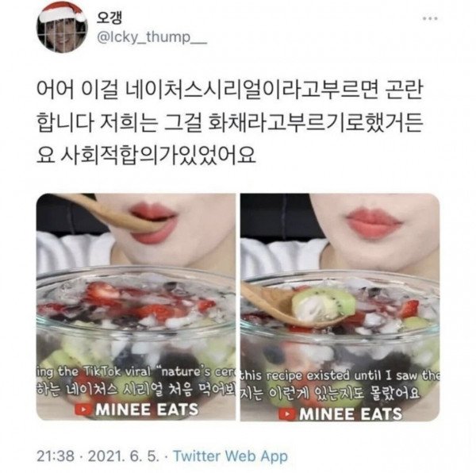Image resolution: width=476 pixels, height=473 pixels.
Task: Click the YouTube logo in the left image
Action: (x=83, y=410)
